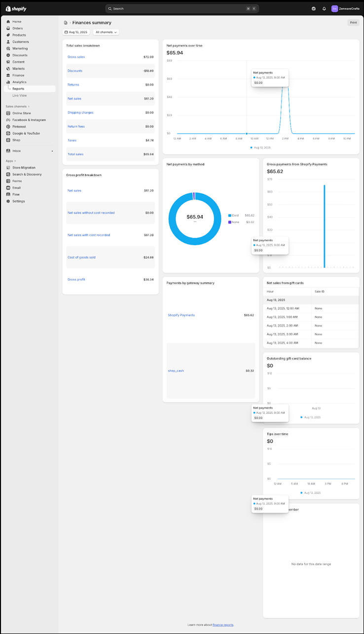Expand the Apps section chevron

15,161
